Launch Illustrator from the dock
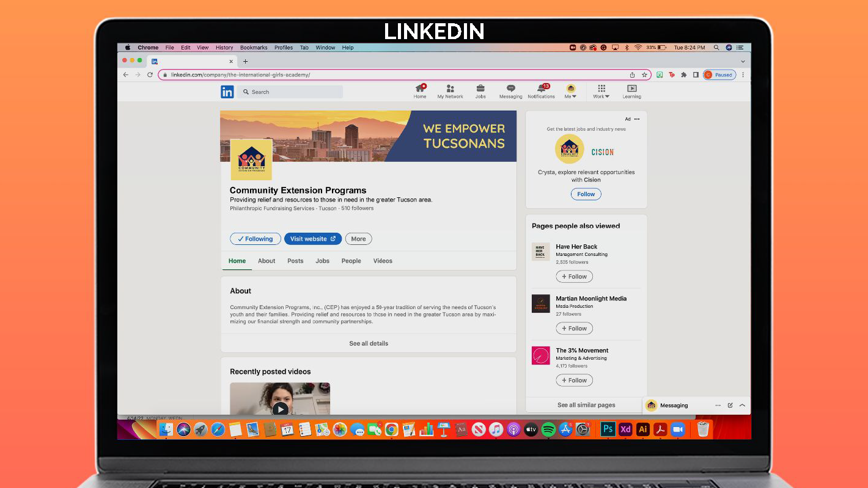Image resolution: width=868 pixels, height=488 pixels. tap(642, 429)
